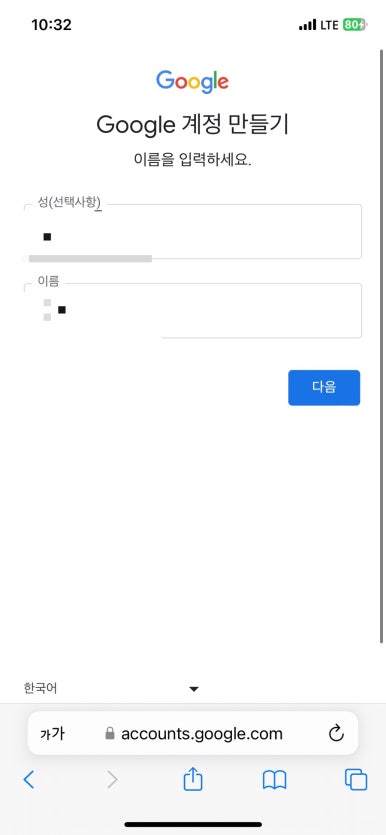
Task: Select the 한국어 language selector
Action: [x=111, y=689]
